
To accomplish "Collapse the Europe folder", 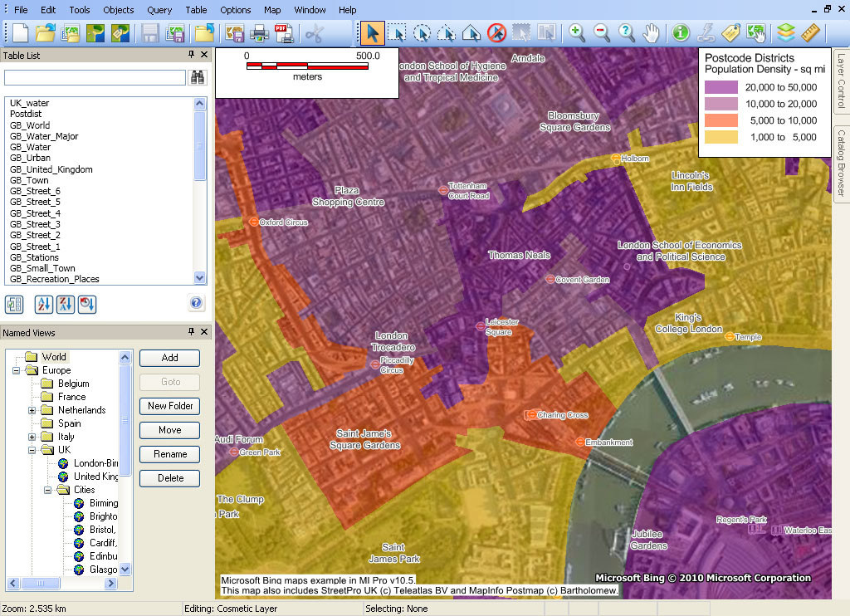I will pos(17,370).
